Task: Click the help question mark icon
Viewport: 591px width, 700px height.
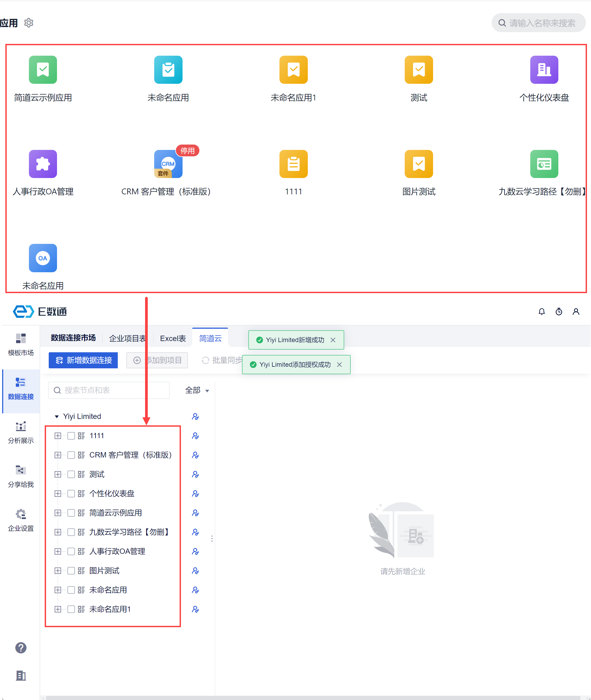Action: tap(21, 647)
